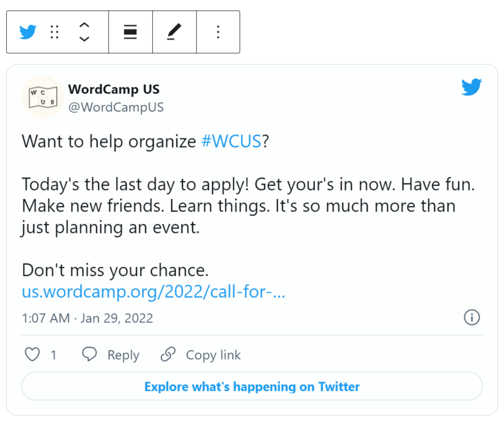Viewport: 504px width, 422px height.
Task: Click the @WordCampUS handle
Action: pos(116,107)
